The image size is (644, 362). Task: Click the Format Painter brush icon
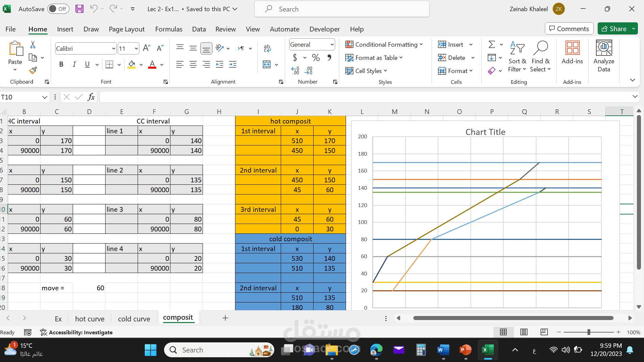tap(33, 70)
